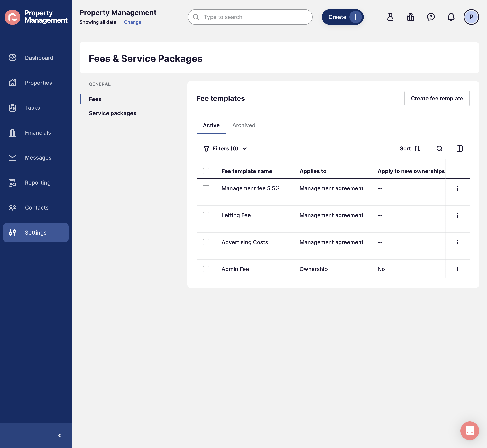Open the chat support bubble

click(x=470, y=431)
